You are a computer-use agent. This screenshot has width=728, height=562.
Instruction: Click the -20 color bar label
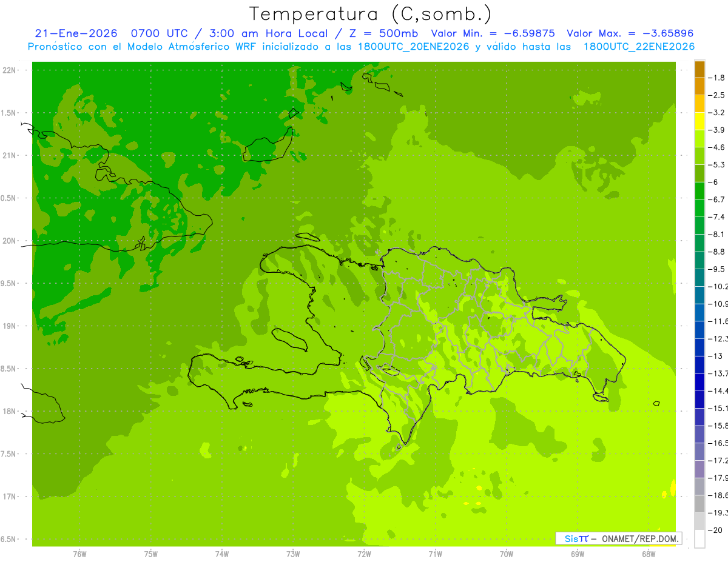click(715, 530)
